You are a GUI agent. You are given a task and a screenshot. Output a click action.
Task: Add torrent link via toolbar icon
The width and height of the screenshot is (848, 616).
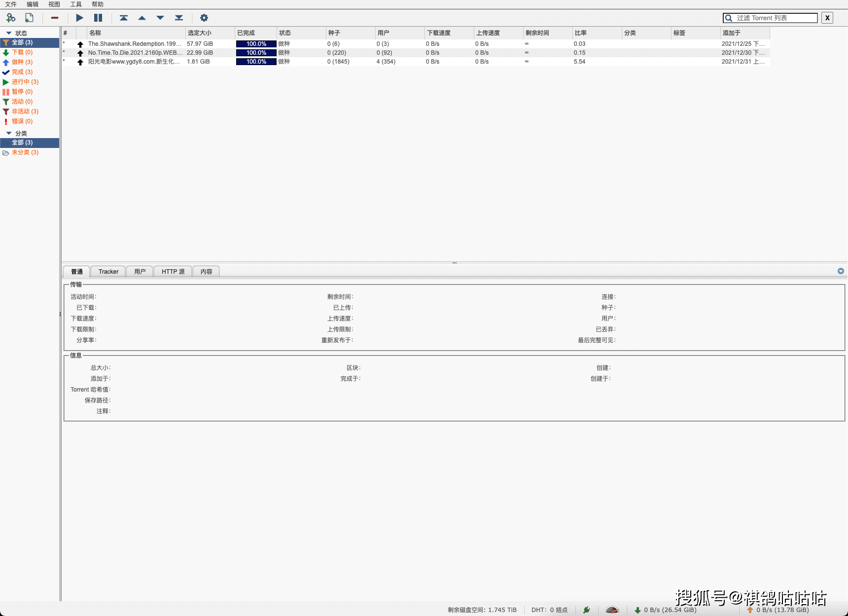click(11, 18)
